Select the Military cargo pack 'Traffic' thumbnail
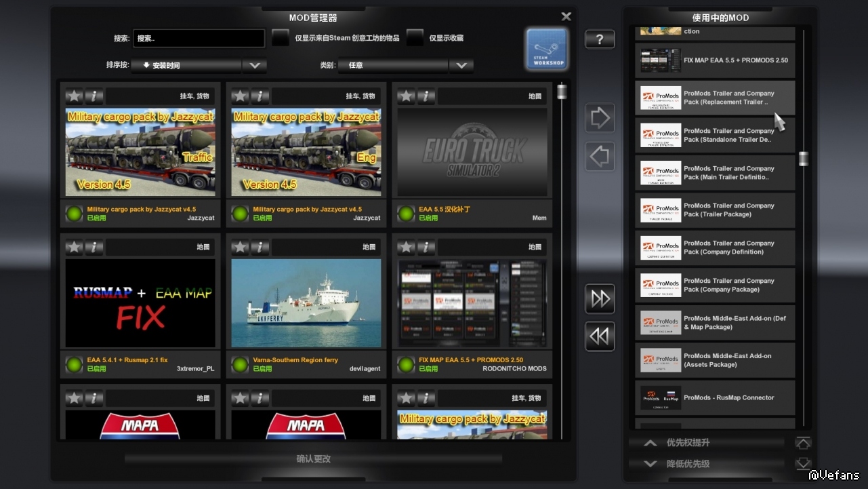This screenshot has width=868, height=489. click(140, 153)
